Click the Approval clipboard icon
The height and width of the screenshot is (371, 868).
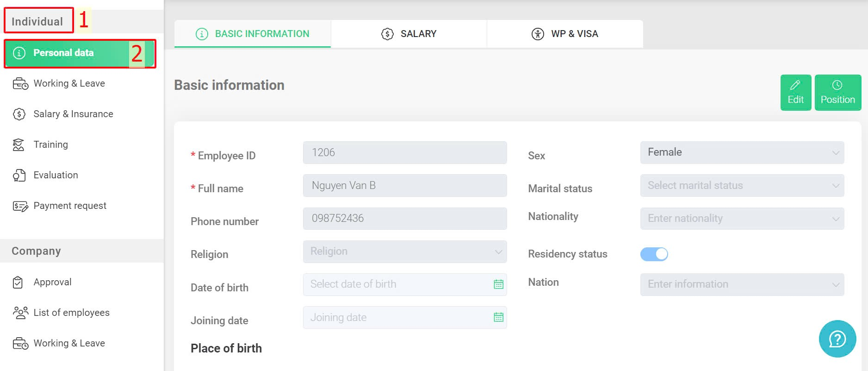point(18,282)
